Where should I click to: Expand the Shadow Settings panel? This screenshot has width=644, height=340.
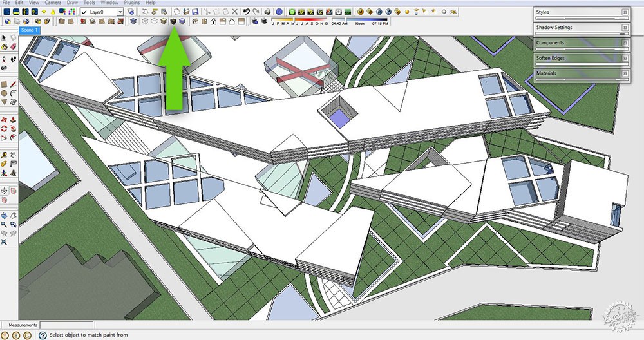(625, 28)
